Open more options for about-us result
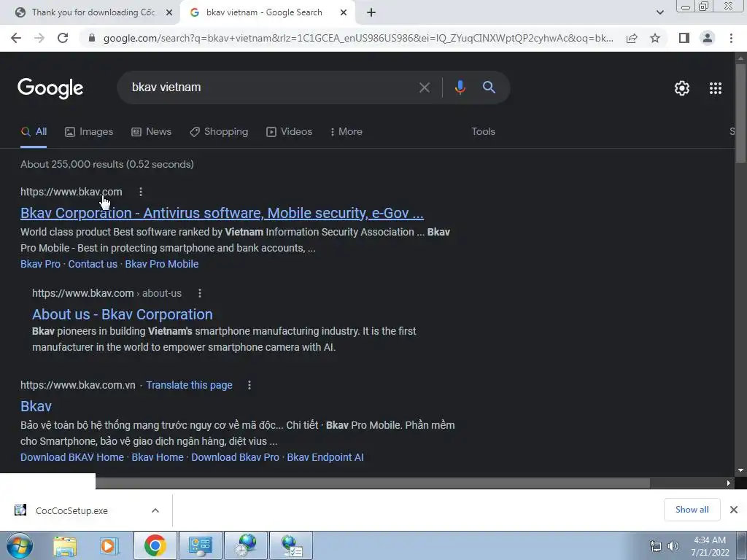The width and height of the screenshot is (747, 560). tap(200, 293)
